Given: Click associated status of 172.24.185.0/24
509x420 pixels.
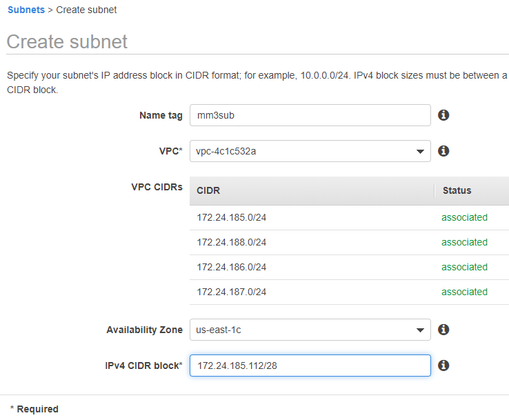Looking at the screenshot, I should click(x=464, y=217).
